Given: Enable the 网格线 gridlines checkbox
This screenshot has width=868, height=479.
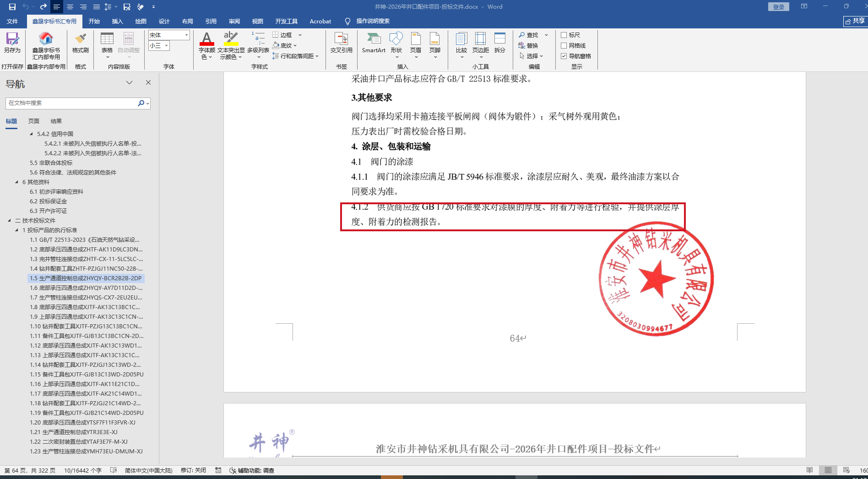Looking at the screenshot, I should click(564, 46).
